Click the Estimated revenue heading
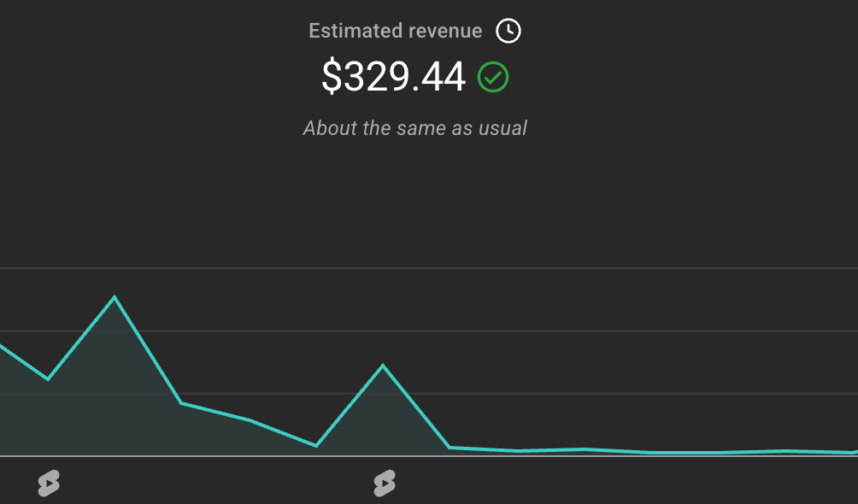 coord(396,29)
